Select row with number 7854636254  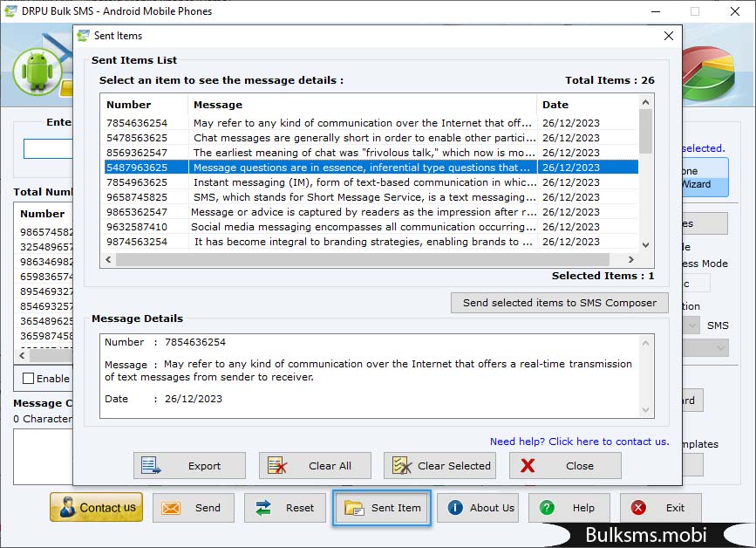[x=371, y=123]
